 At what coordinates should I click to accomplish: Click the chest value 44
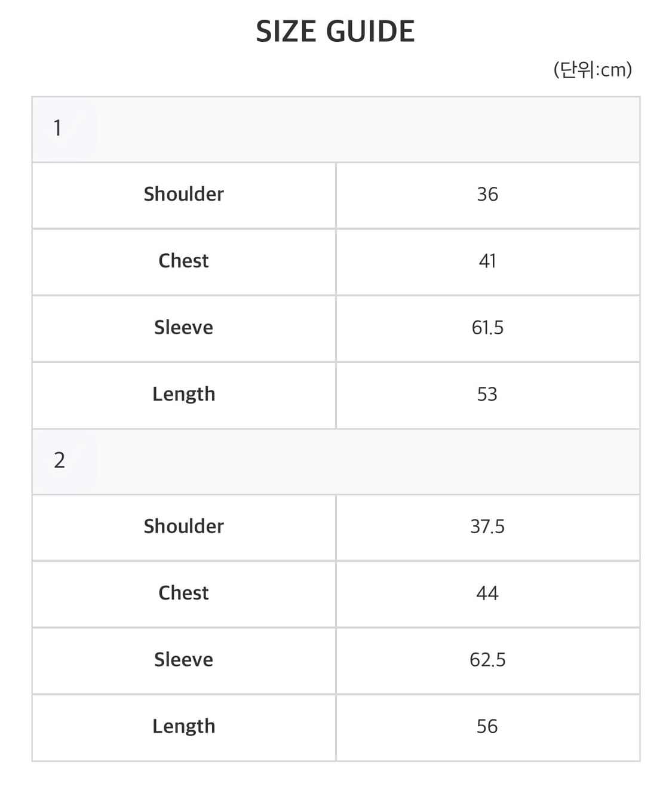[487, 593]
